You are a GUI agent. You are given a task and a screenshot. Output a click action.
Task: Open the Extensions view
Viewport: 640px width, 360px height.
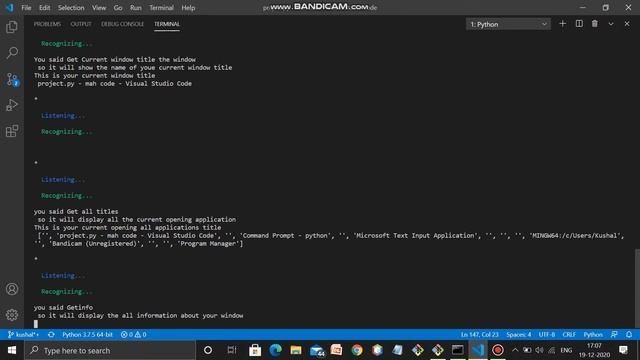12,131
